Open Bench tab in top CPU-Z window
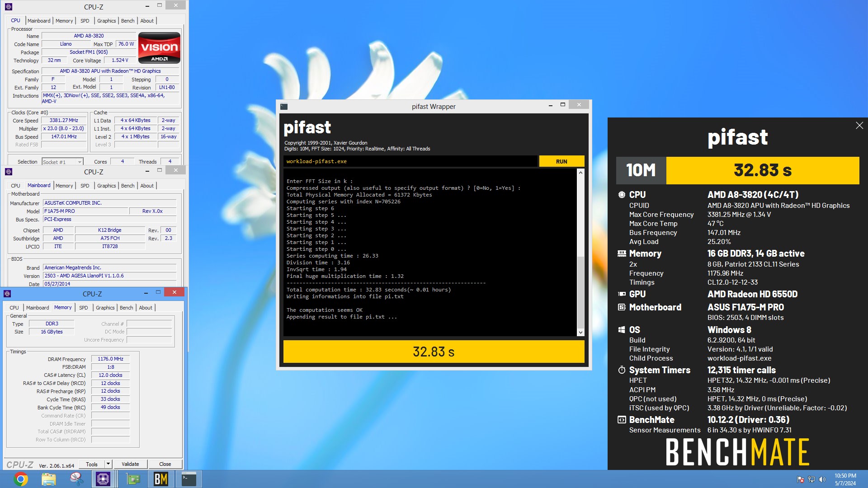Screen dimensions: 868x488 tap(128, 21)
